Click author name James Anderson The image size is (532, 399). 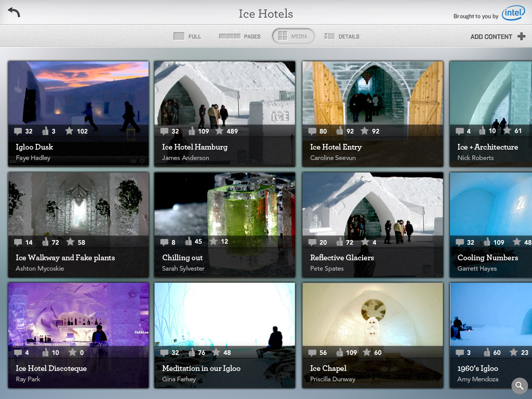point(185,158)
